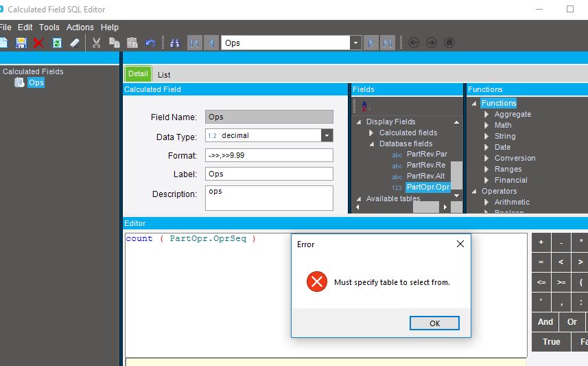The height and width of the screenshot is (366, 588).
Task: Go to next record navigation icon
Action: (371, 43)
